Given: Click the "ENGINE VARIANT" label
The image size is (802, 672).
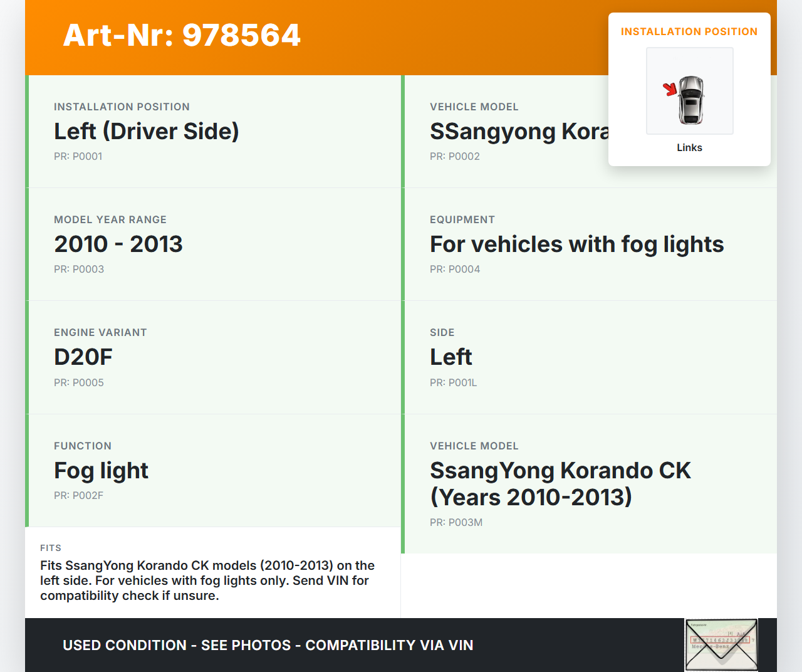Looking at the screenshot, I should [x=100, y=332].
